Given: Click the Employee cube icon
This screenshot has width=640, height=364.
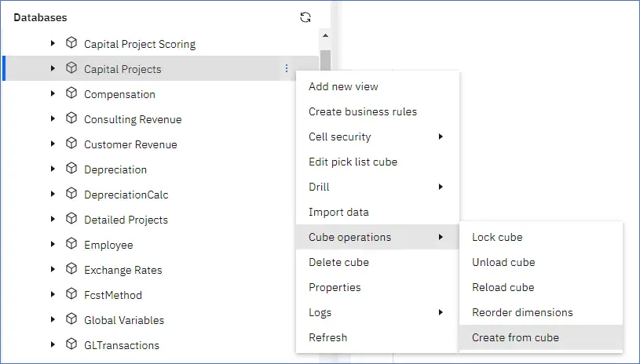Looking at the screenshot, I should 71,245.
